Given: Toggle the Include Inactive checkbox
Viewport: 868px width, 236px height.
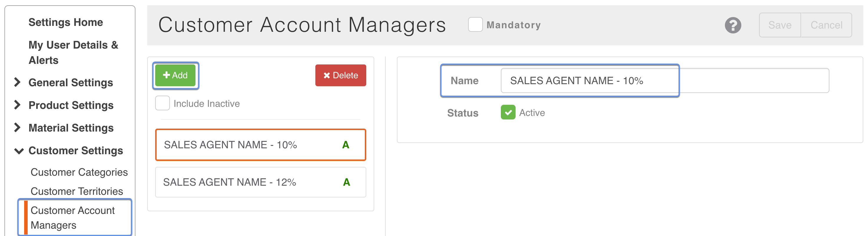Looking at the screenshot, I should pos(163,103).
